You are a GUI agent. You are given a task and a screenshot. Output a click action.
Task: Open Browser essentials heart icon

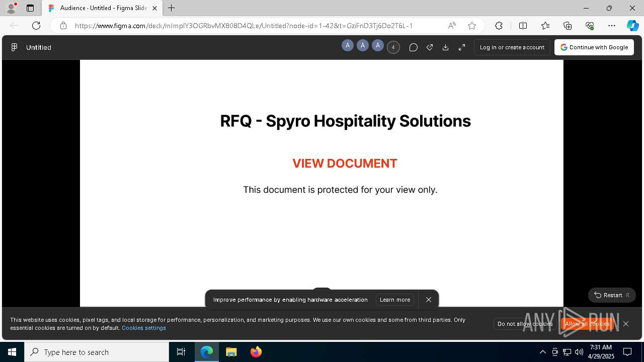tap(590, 26)
